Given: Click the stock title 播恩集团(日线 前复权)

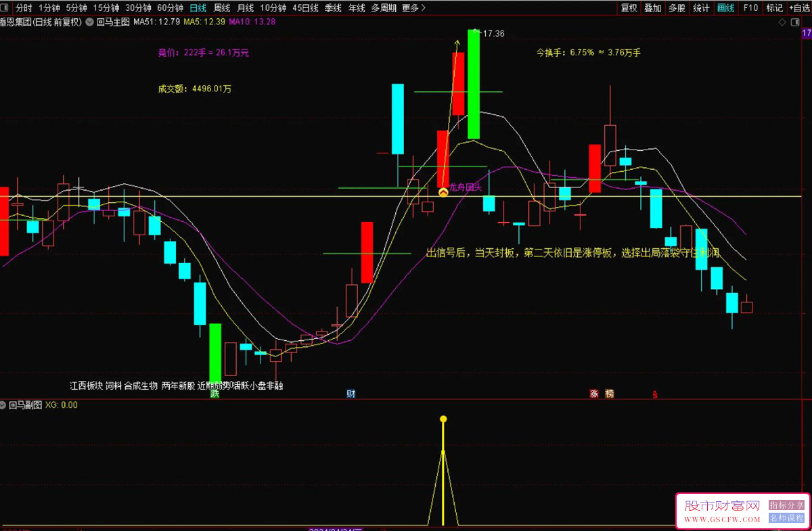Looking at the screenshot, I should 41,22.
